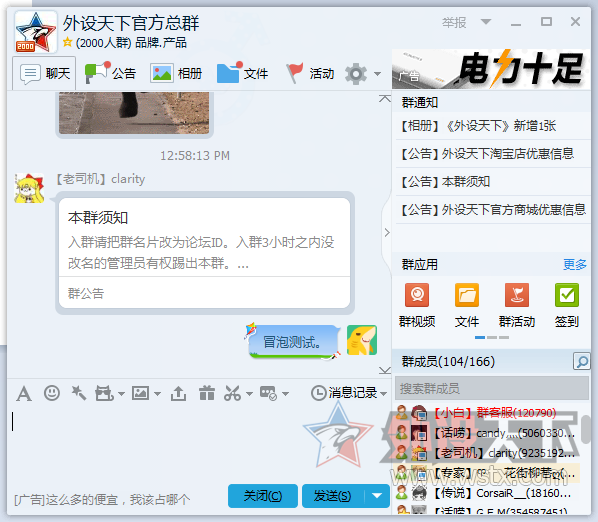Open the send options arrow beside 发送
Screen dimensions: 598x522
point(377,496)
